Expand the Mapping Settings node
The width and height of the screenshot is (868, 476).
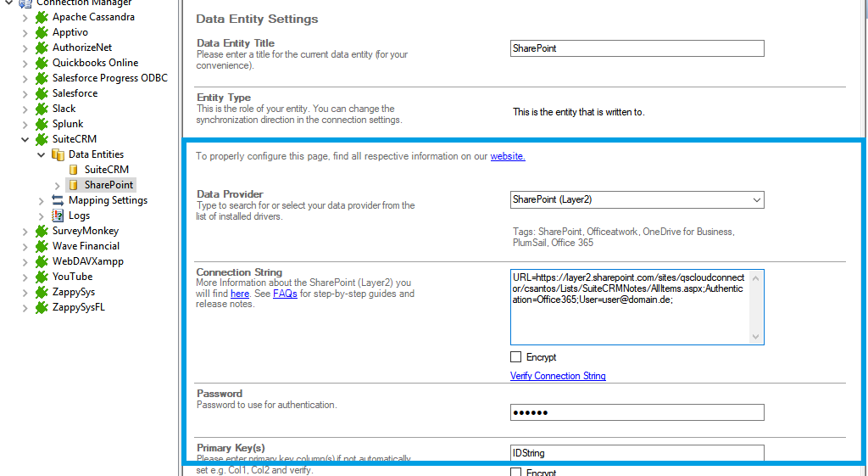point(42,200)
